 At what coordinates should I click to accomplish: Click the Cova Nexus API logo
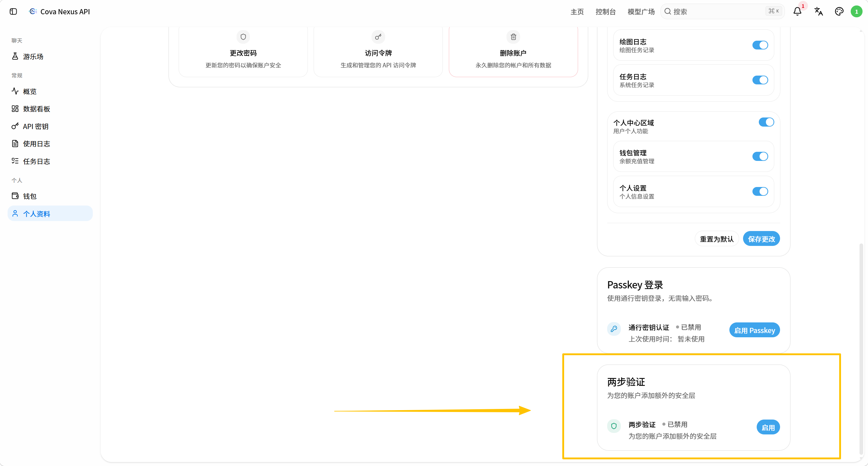[x=33, y=12]
